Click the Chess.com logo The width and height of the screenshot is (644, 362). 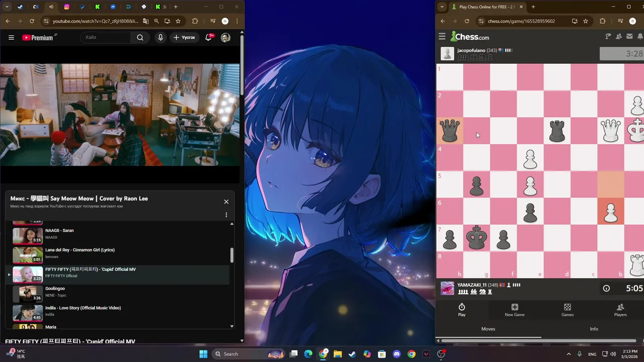coord(470,37)
